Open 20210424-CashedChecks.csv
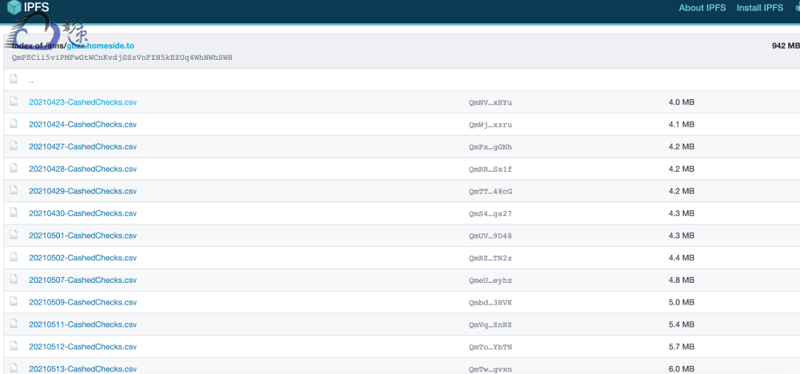Screen dimensions: 800x374 (x=83, y=124)
